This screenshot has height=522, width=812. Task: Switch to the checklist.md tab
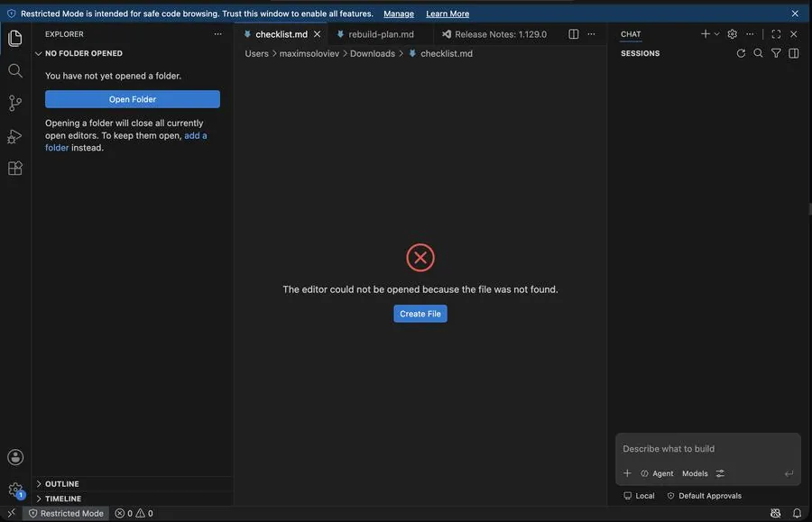281,34
